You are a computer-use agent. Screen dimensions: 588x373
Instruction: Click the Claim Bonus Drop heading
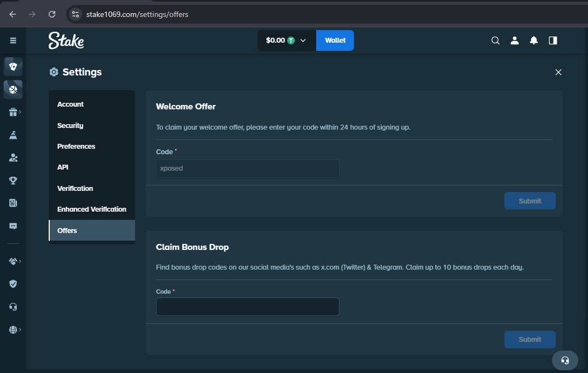pyautogui.click(x=193, y=247)
